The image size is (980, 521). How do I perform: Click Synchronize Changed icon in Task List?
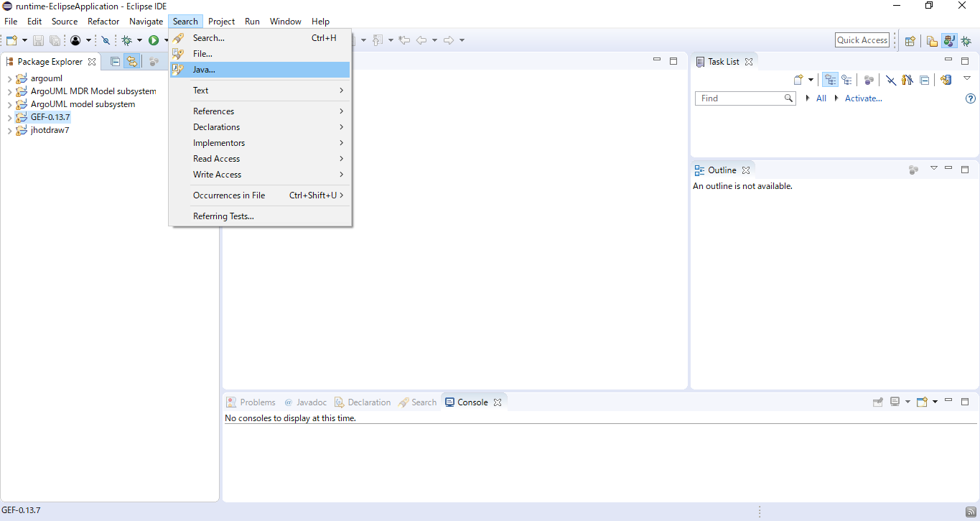point(946,80)
